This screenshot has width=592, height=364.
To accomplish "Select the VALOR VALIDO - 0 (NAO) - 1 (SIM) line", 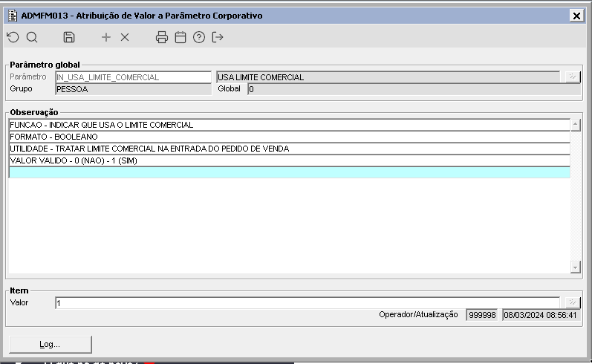I will (x=289, y=160).
